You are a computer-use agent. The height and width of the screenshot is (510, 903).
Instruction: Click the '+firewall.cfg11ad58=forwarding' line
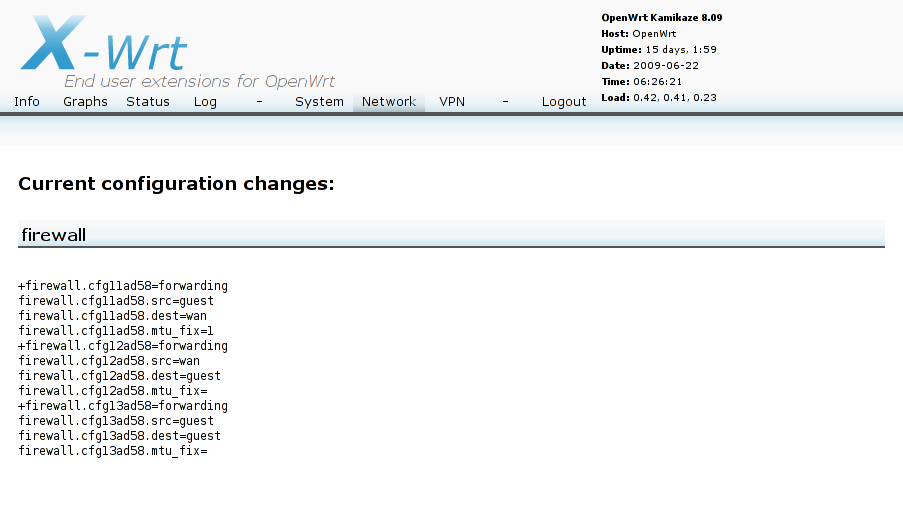click(x=123, y=286)
